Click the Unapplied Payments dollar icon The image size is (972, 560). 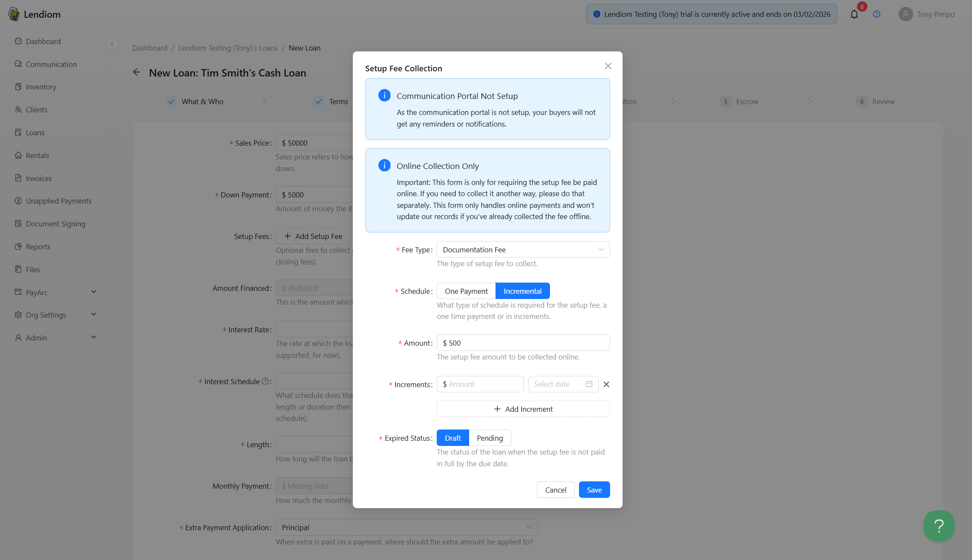[18, 201]
